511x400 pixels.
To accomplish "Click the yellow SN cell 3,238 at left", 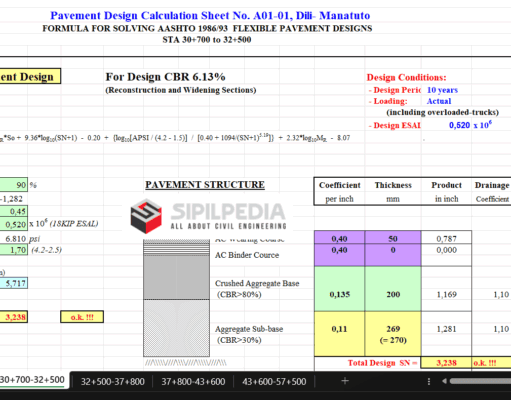I will (x=14, y=317).
